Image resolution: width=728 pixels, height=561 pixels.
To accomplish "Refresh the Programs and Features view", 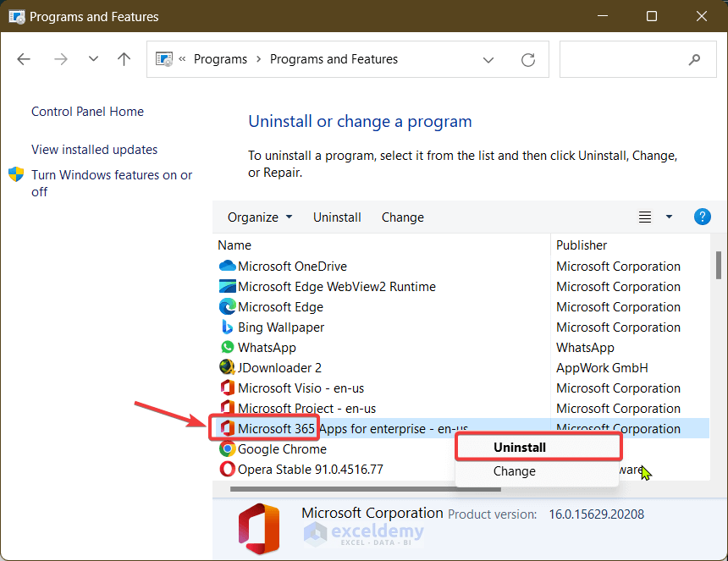I will coord(528,60).
